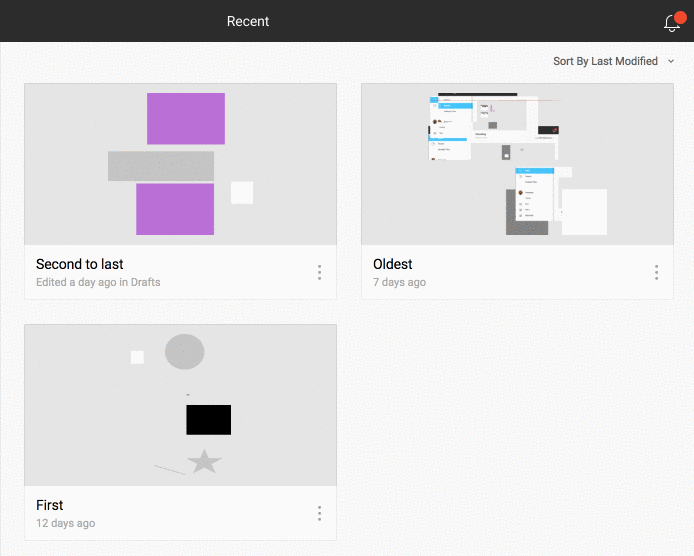Select the Recent header tab
694x556 pixels.
coord(248,21)
